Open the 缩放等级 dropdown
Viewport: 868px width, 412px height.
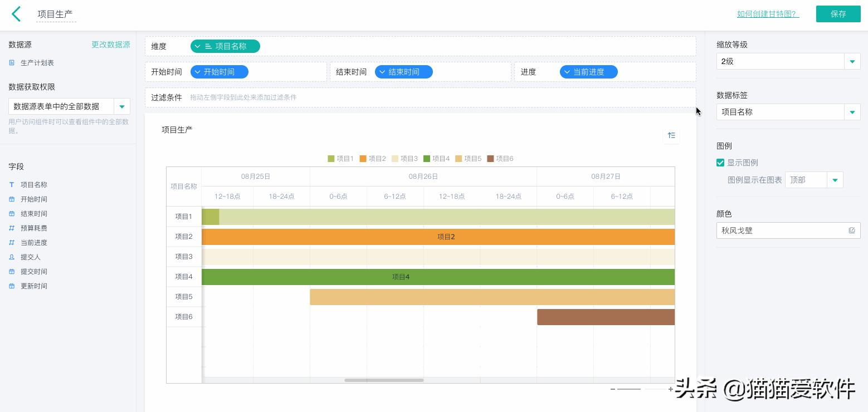coord(852,61)
